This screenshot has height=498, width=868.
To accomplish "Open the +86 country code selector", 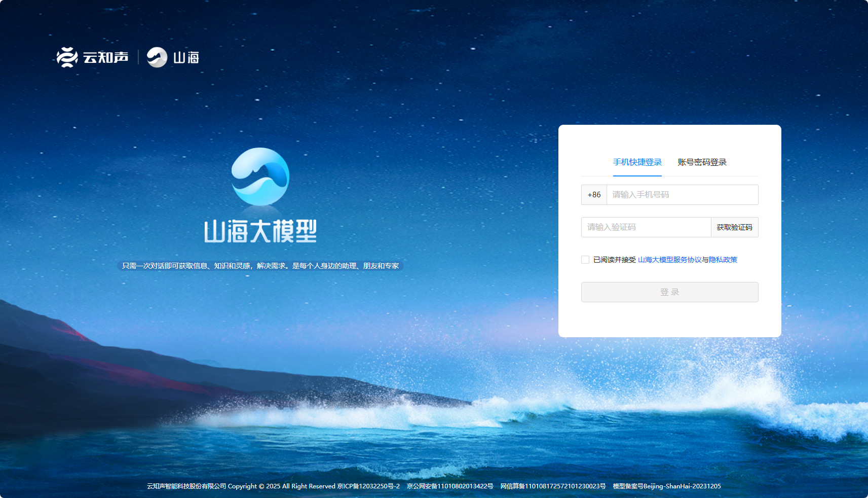I will coord(594,195).
